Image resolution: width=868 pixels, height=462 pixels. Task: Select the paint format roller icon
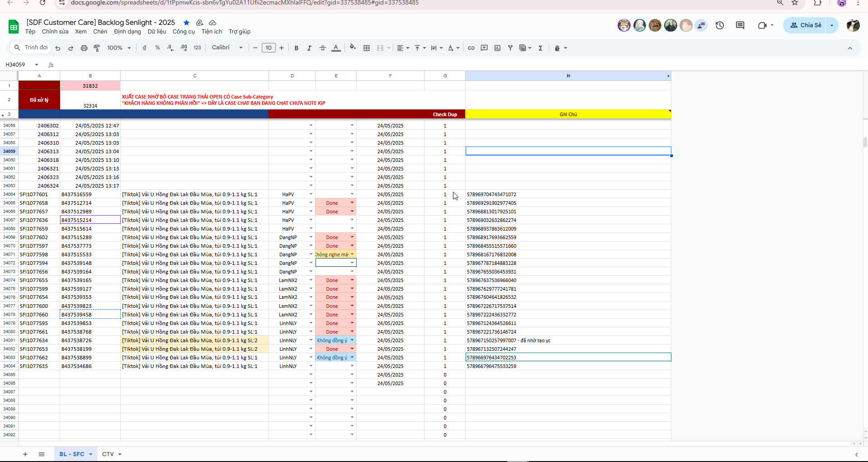pos(97,48)
